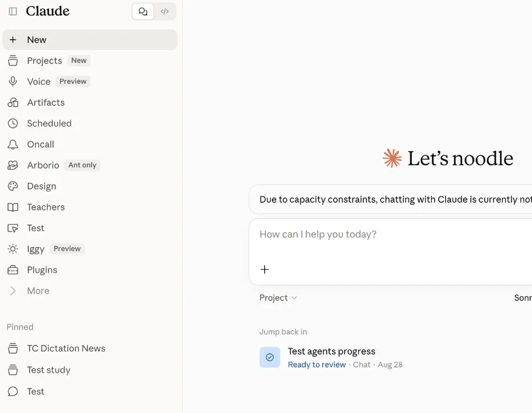The width and height of the screenshot is (532, 413).
Task: Click the Plugins briefcase icon
Action: (13, 270)
